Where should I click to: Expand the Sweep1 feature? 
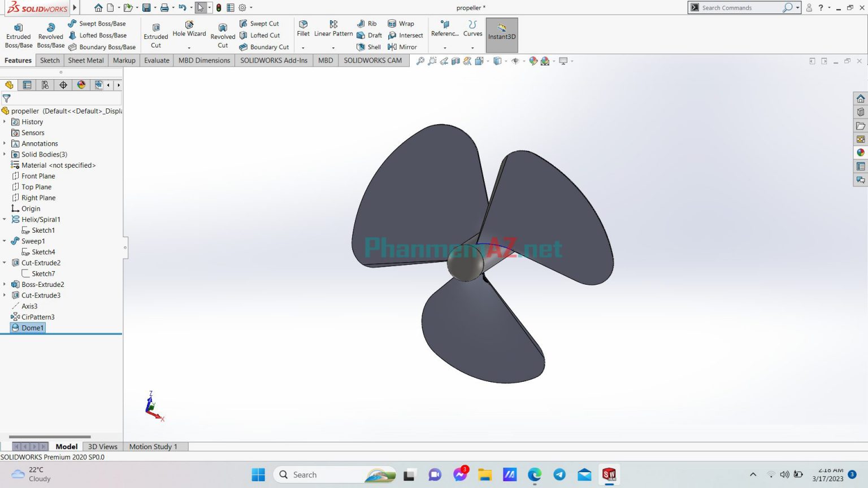(x=5, y=241)
